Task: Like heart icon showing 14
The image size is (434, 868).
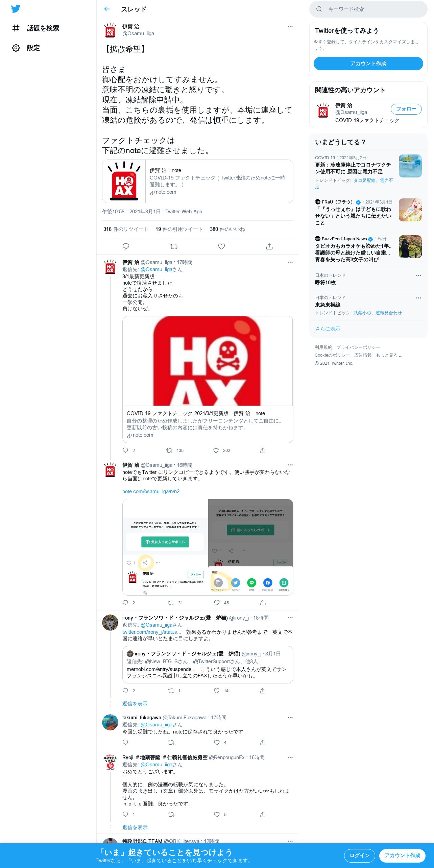Action: pos(217,691)
